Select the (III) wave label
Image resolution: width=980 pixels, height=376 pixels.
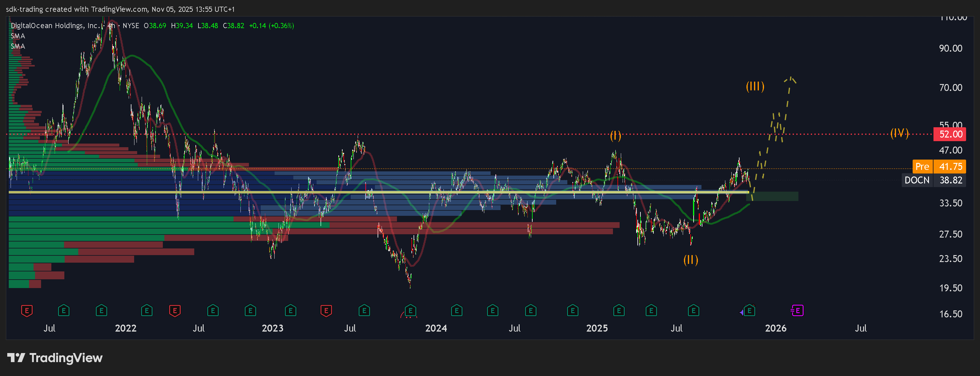click(755, 86)
